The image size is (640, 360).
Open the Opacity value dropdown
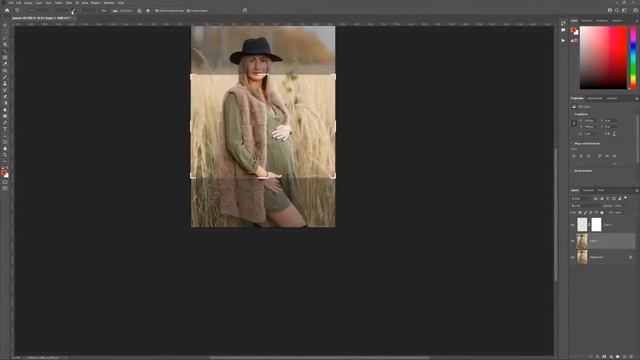pos(619,206)
